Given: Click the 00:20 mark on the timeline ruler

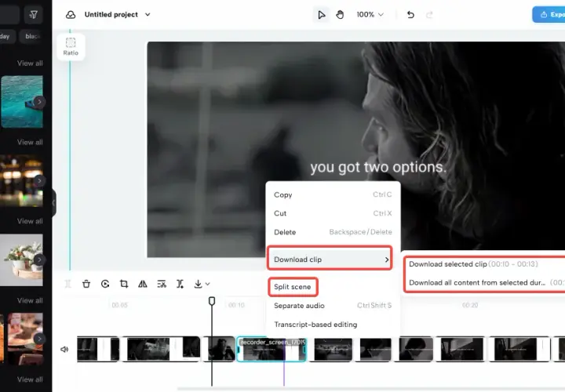Looking at the screenshot, I should (x=470, y=305).
